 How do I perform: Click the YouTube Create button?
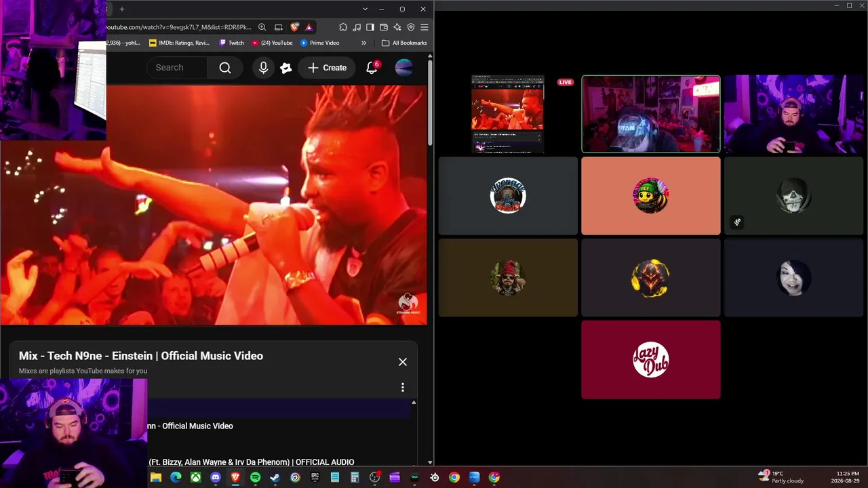tap(327, 68)
